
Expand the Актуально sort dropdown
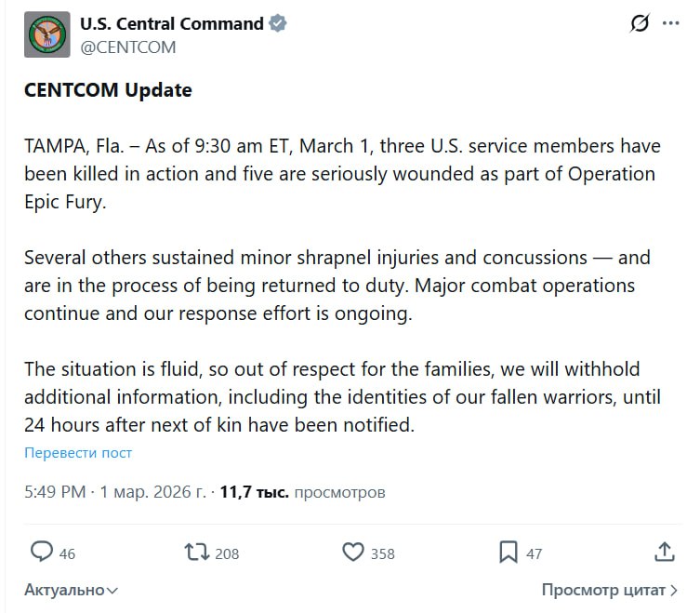71,590
